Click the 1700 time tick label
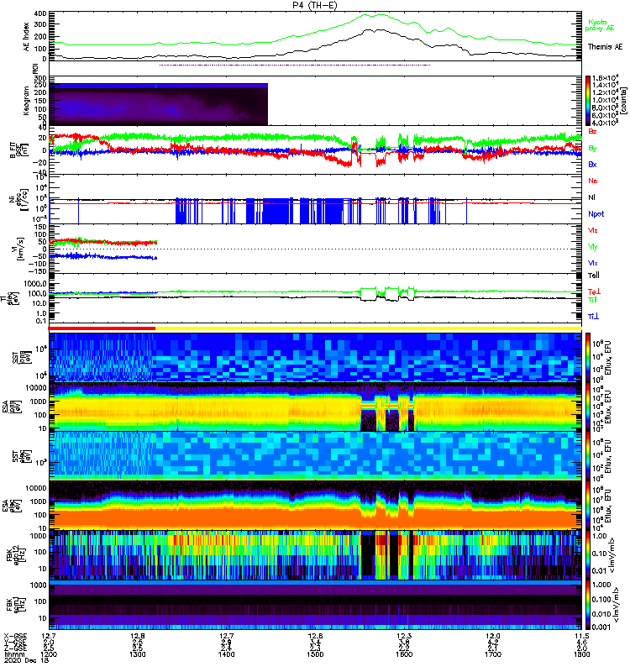 (493, 654)
